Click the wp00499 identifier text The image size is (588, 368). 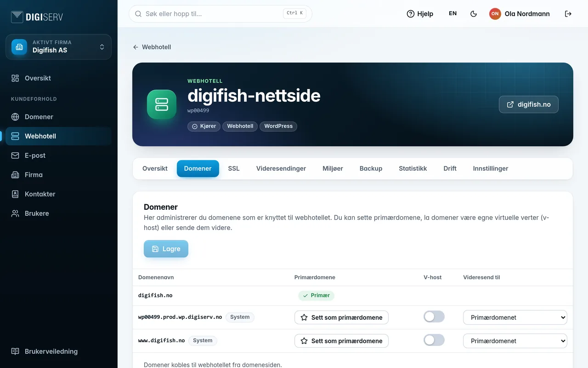[x=198, y=111]
